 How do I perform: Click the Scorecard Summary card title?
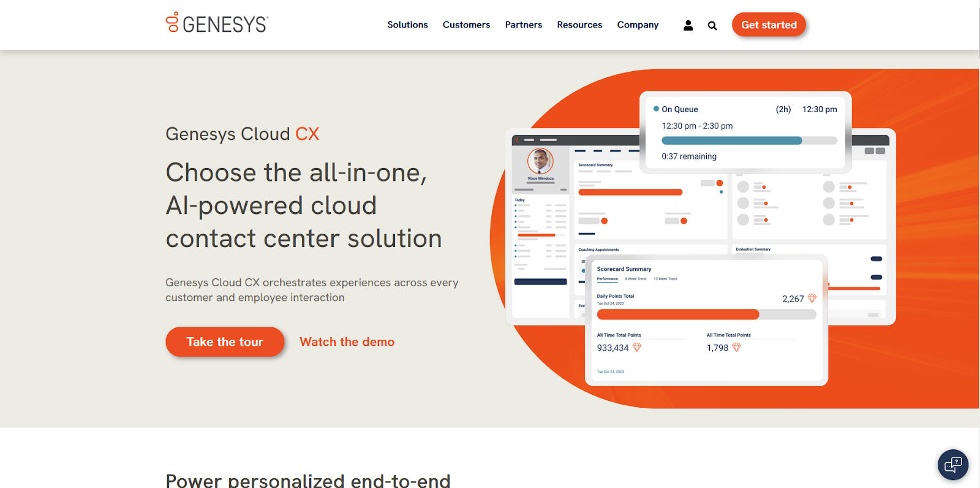click(x=624, y=269)
